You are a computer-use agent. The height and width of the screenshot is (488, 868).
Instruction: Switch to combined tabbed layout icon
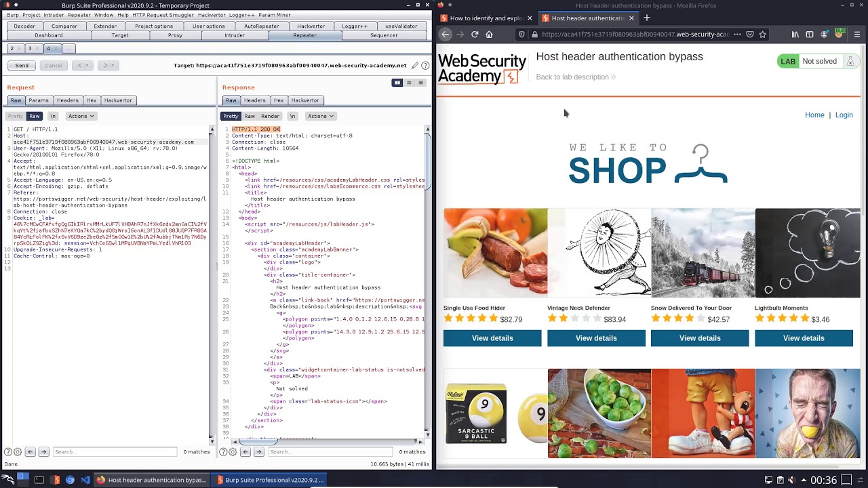(420, 83)
